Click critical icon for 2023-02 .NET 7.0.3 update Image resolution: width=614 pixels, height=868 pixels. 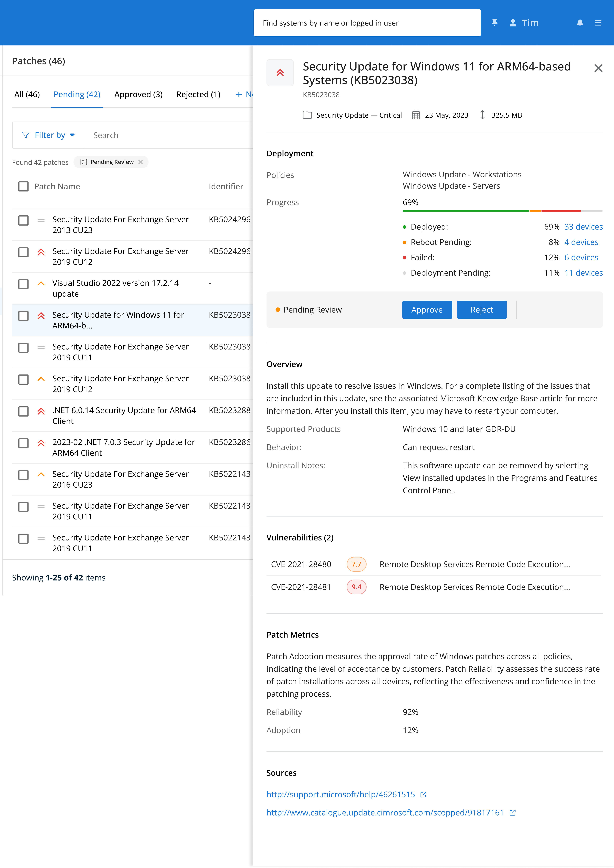click(x=41, y=443)
